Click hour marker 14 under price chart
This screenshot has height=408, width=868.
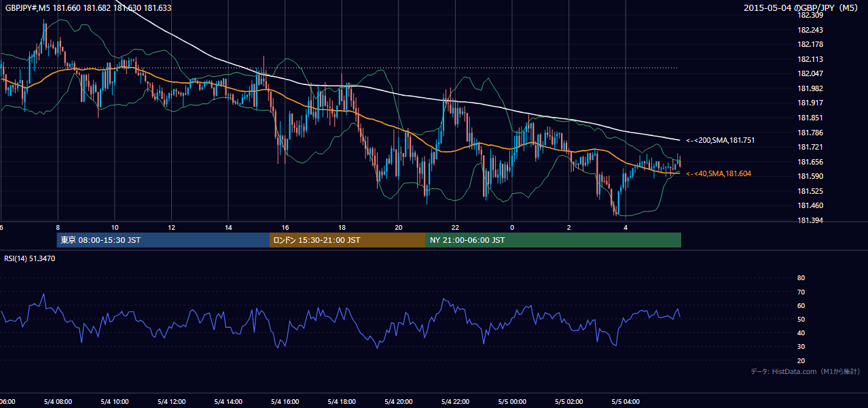coord(228,227)
